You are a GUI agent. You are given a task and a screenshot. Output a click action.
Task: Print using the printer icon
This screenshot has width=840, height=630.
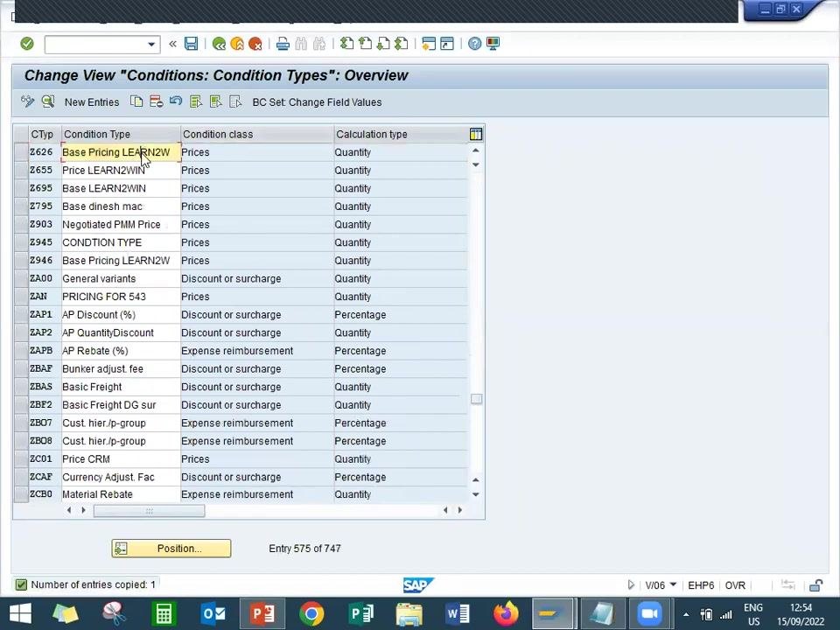283,44
